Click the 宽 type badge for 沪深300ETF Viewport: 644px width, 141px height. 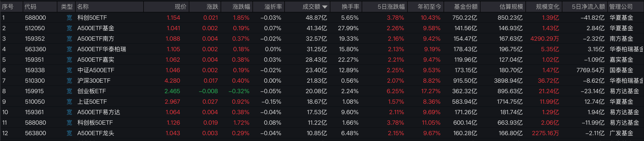tap(69, 81)
